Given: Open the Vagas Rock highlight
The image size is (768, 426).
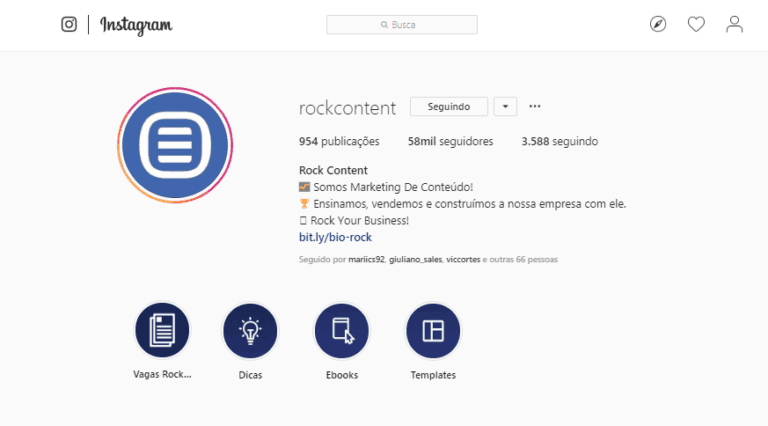Looking at the screenshot, I should click(x=162, y=331).
